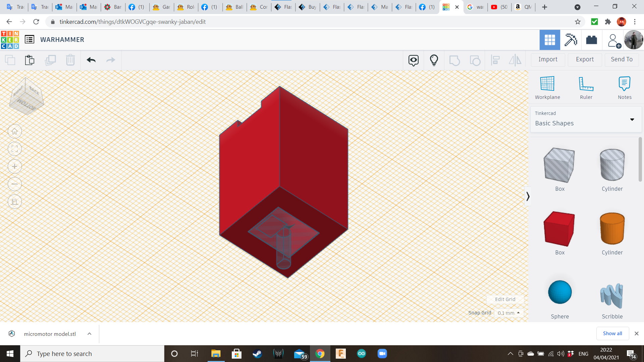Image resolution: width=644 pixels, height=362 pixels.
Task: Switch to flat orthographic view toggle
Action: (15, 202)
